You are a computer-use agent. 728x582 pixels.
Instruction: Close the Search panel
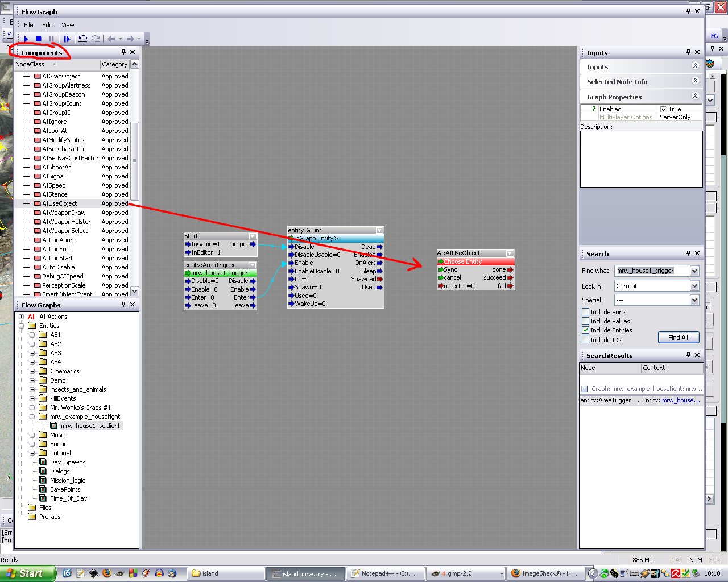click(x=697, y=253)
